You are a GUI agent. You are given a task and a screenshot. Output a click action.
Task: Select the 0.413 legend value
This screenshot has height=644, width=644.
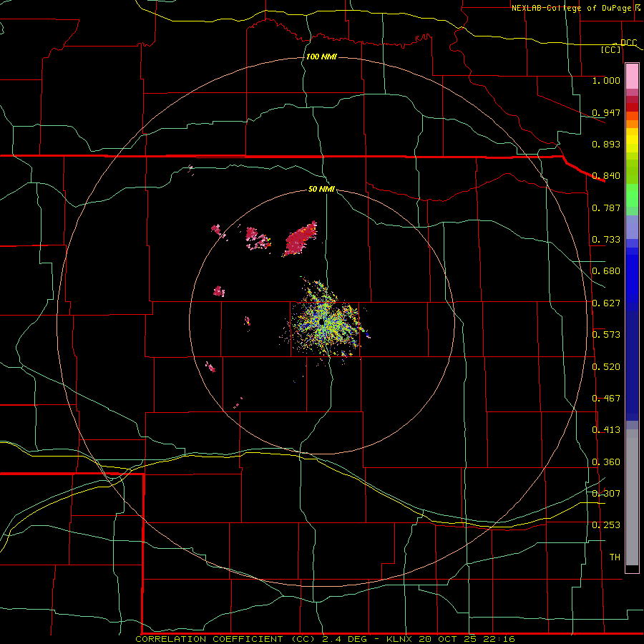click(x=606, y=430)
